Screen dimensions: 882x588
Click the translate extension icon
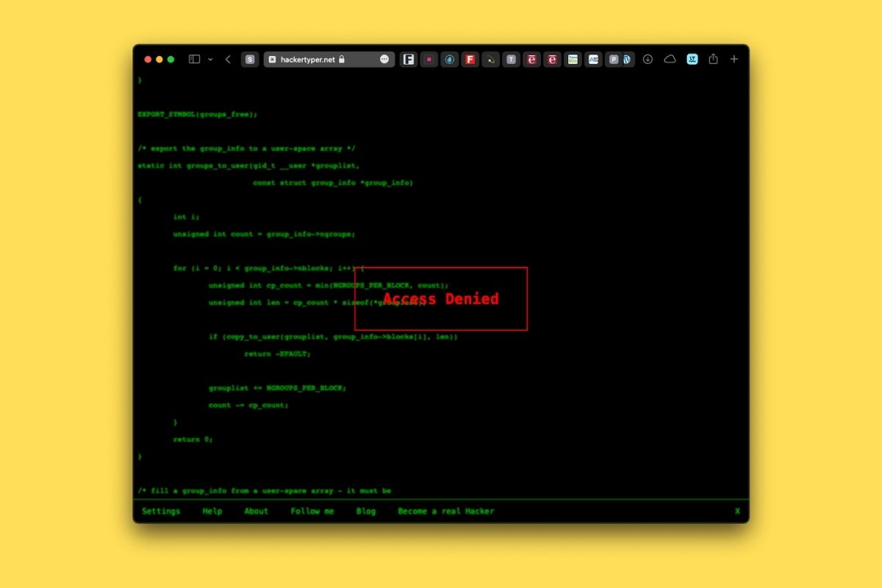click(692, 60)
